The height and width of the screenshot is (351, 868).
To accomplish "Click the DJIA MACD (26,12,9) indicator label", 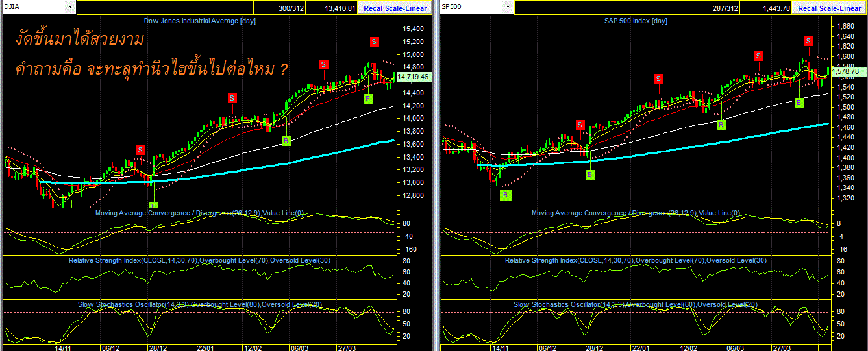I will [x=200, y=213].
